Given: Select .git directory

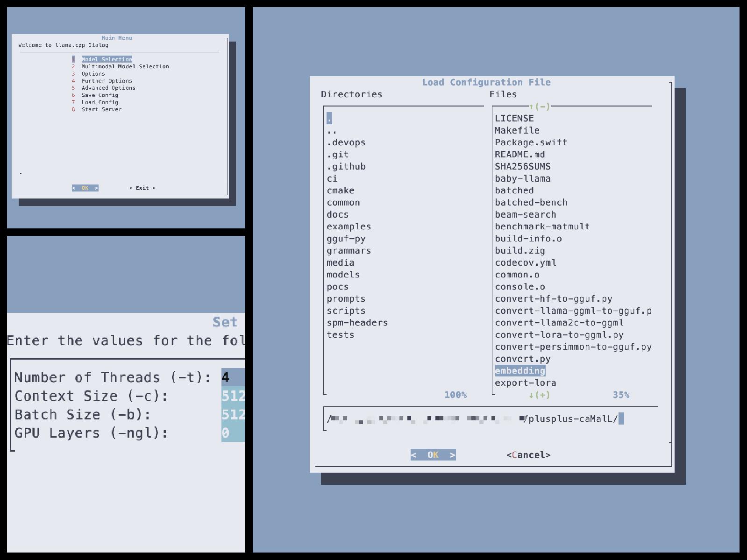Looking at the screenshot, I should pos(338,155).
